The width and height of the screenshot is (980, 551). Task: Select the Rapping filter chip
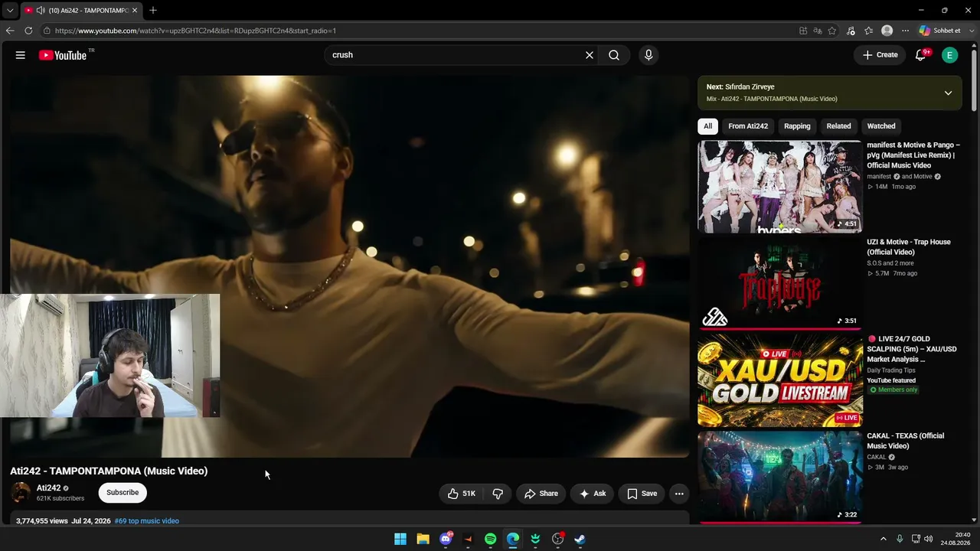[797, 126]
